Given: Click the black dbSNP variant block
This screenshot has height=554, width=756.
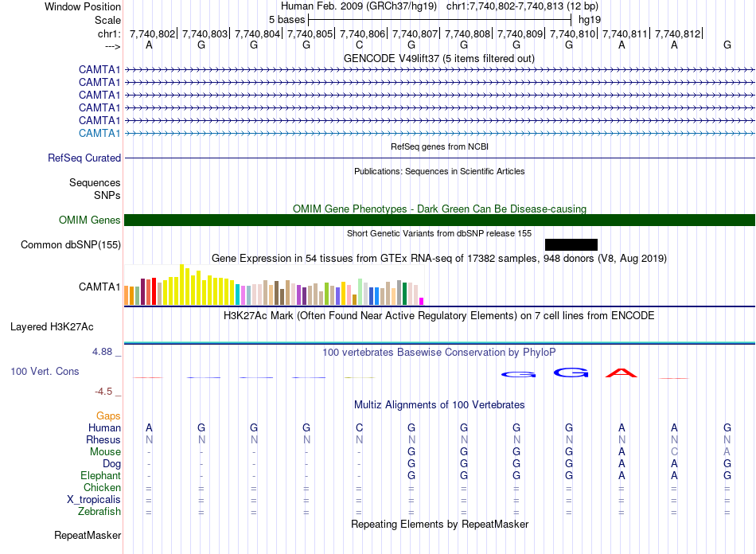Looking at the screenshot, I should [x=571, y=244].
